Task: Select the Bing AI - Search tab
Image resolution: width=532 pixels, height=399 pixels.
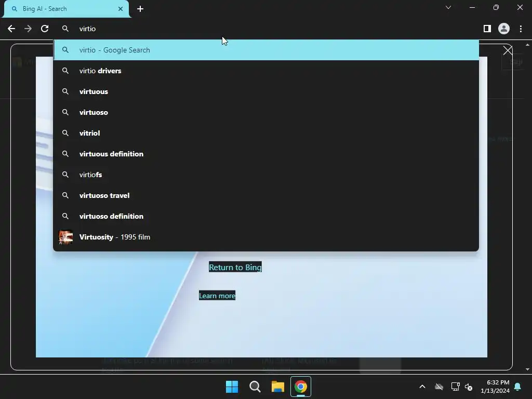Action: coord(66,9)
